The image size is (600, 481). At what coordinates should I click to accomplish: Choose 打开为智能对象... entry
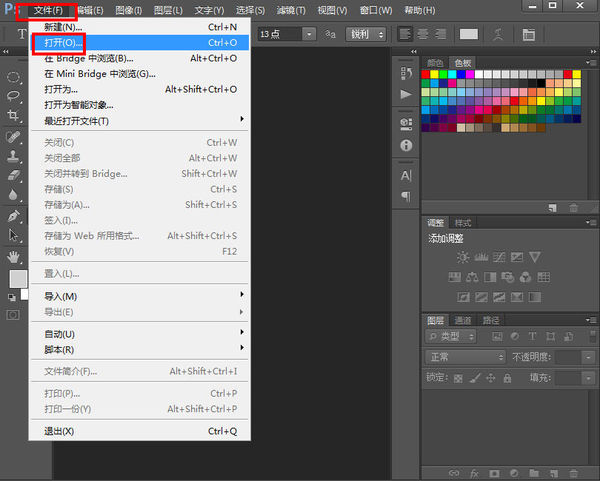pyautogui.click(x=140, y=105)
